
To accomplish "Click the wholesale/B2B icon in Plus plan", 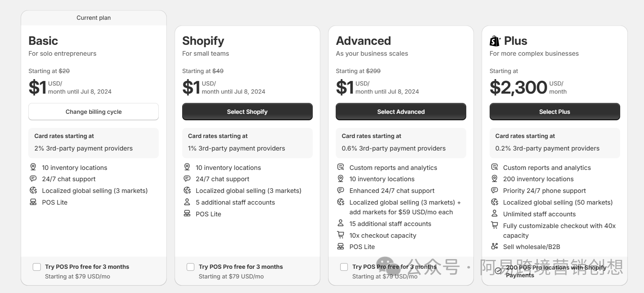I will tap(495, 246).
